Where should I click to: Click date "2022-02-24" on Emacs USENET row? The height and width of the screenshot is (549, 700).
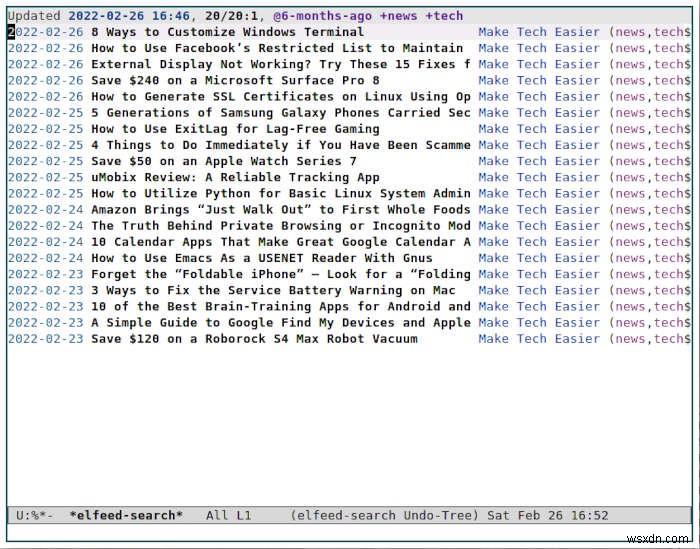(x=46, y=258)
